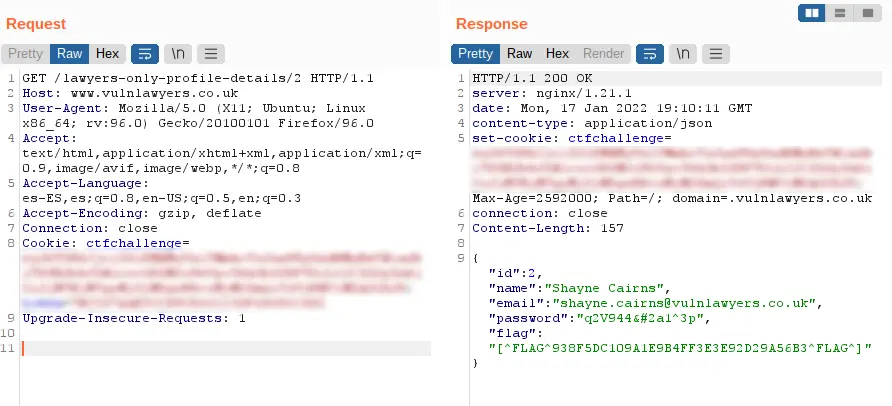Screen dimensions: 892x406
Task: Switch Request view to Raw tab
Action: [x=69, y=54]
